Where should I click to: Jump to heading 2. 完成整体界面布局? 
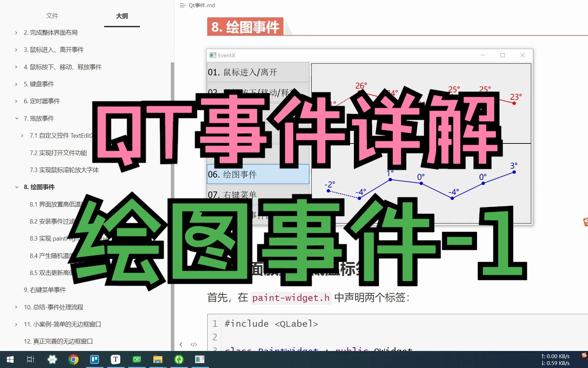click(x=51, y=33)
